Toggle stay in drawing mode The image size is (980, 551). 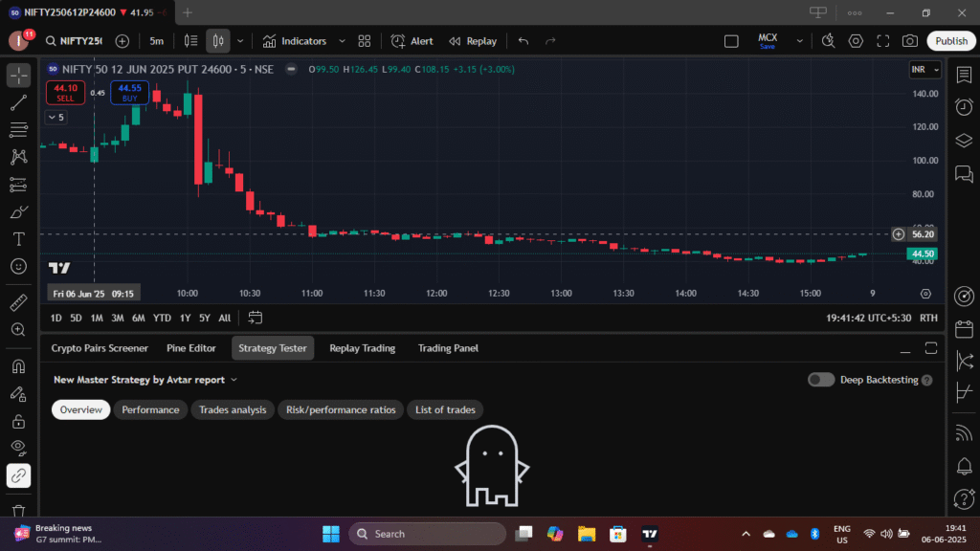tap(19, 394)
